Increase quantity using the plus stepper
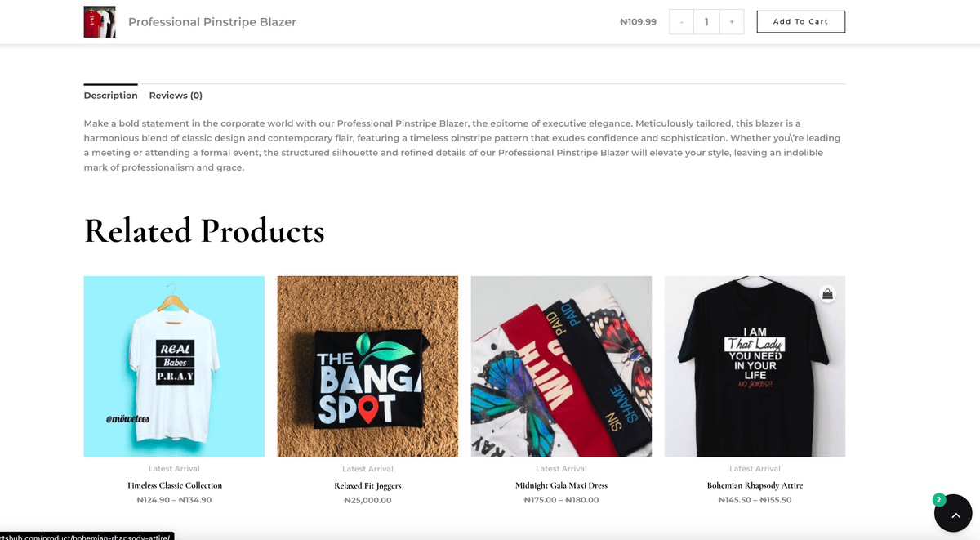The height and width of the screenshot is (540, 980). click(x=731, y=21)
